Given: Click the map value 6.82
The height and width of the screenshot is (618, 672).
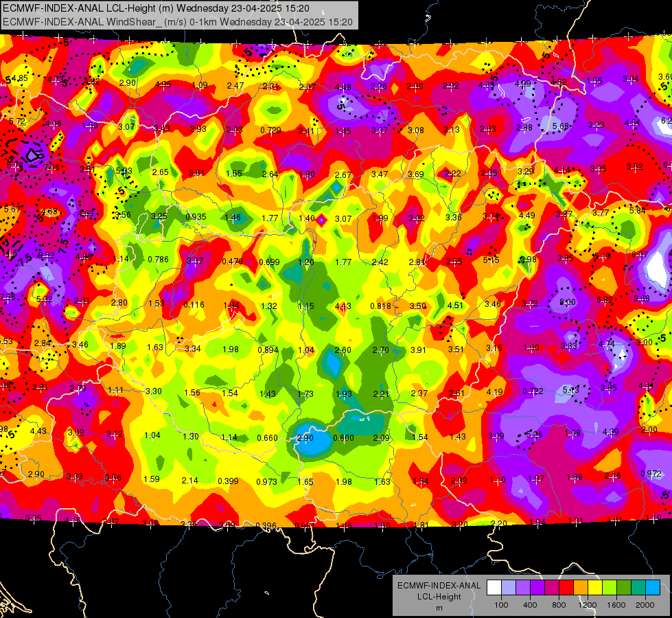Looking at the screenshot, I should [605, 300].
